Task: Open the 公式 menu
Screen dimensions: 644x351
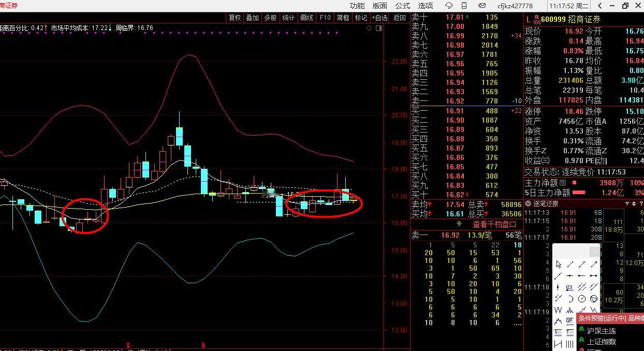Action: pyautogui.click(x=403, y=6)
